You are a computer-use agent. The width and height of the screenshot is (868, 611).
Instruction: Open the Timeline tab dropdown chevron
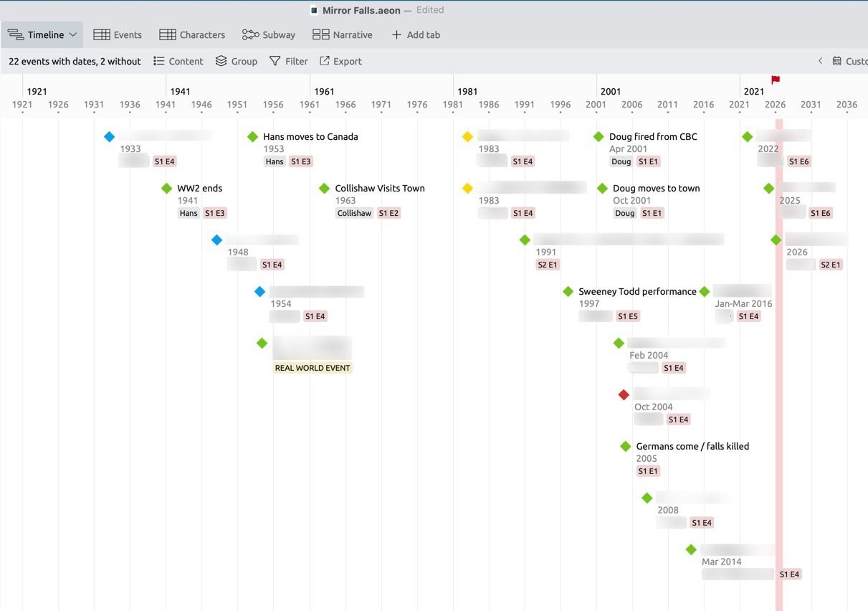coord(73,34)
